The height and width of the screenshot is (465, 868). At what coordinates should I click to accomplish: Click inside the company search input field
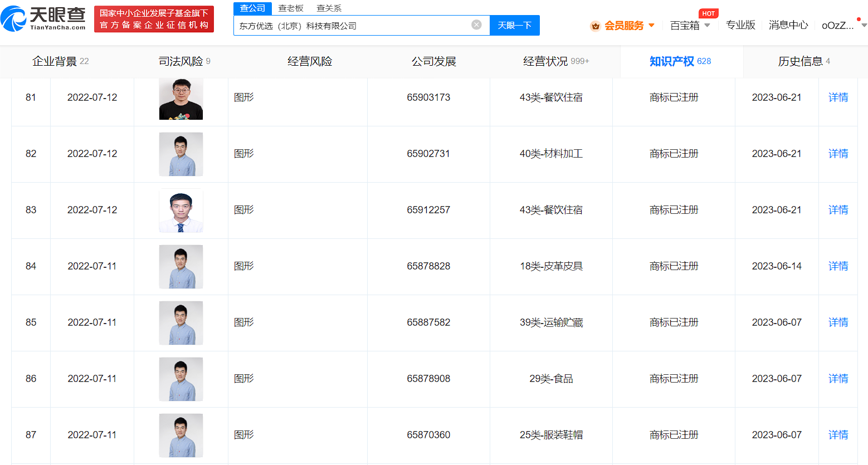pyautogui.click(x=357, y=25)
